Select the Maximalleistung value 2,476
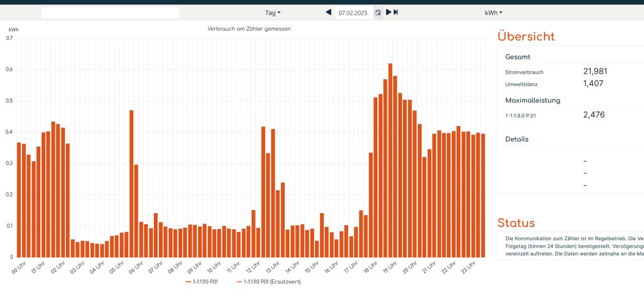Image resolution: width=644 pixels, height=296 pixels. (x=594, y=115)
